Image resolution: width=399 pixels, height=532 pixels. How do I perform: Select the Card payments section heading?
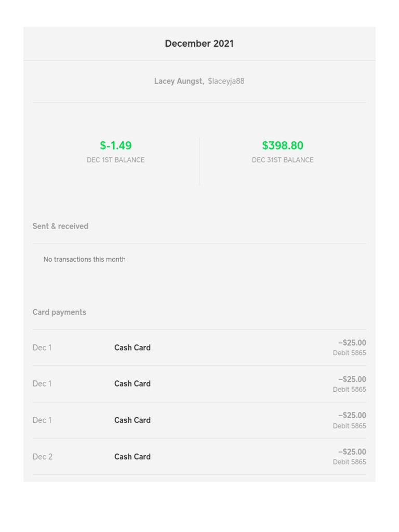click(x=59, y=312)
